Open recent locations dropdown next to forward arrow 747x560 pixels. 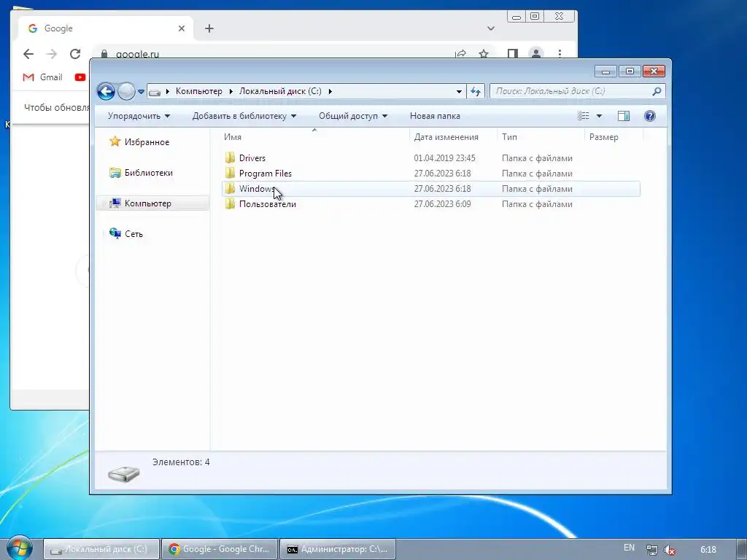141,91
